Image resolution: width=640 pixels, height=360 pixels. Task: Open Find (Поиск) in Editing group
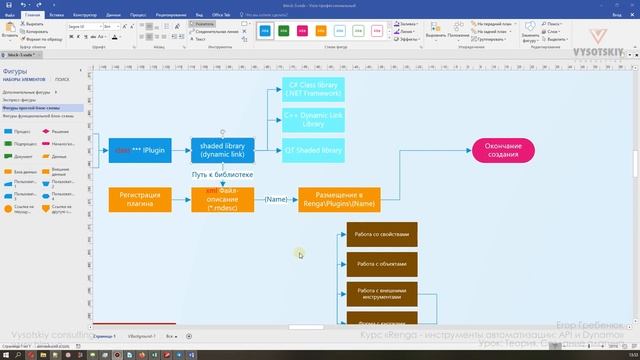(x=552, y=24)
